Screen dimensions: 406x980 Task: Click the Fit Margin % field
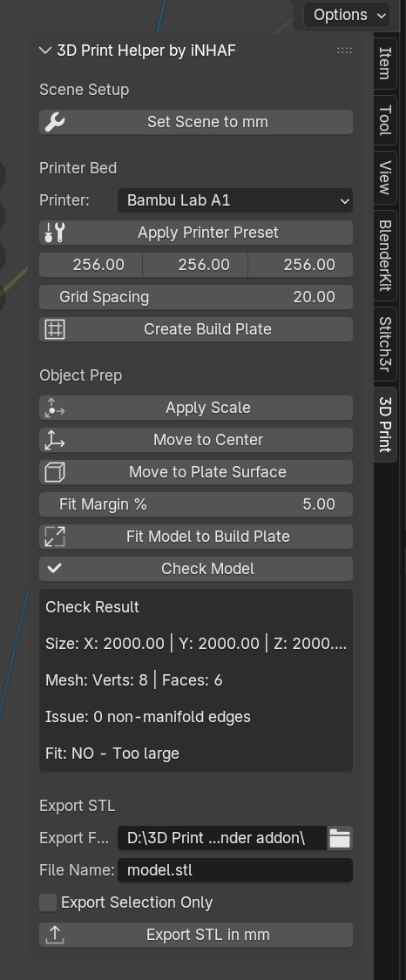pos(196,504)
